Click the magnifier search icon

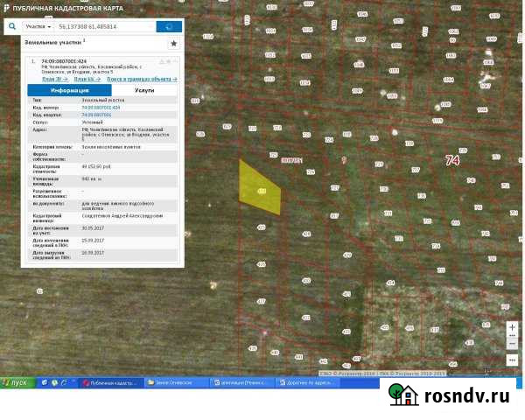coord(11,27)
